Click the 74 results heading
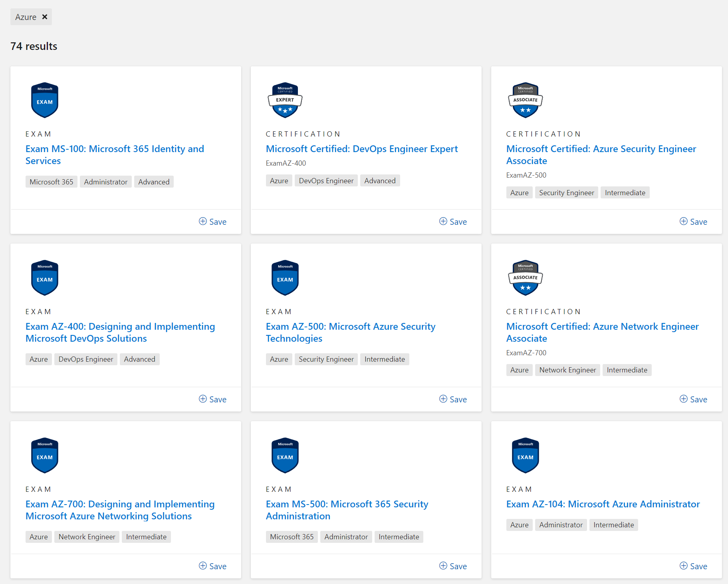 click(x=34, y=46)
